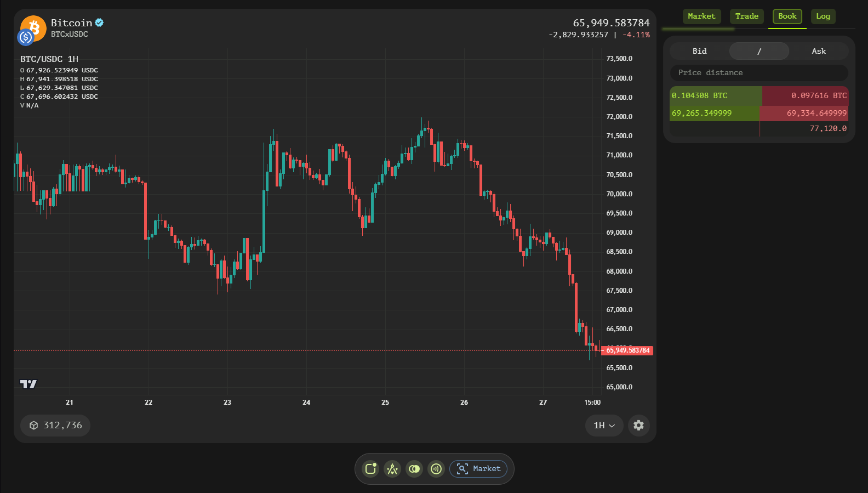Viewport: 868px width, 493px height.
Task: Click the 312,736 block counter button
Action: [x=55, y=426]
